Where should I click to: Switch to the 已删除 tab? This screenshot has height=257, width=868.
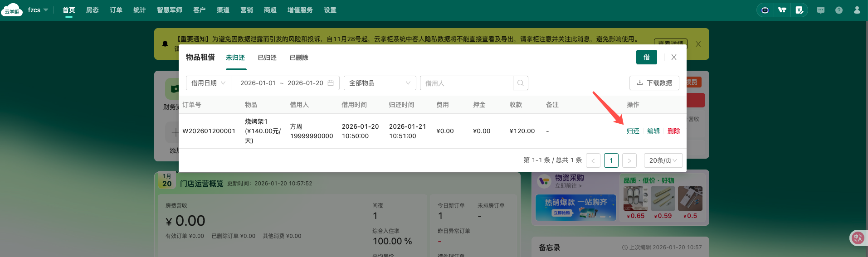[299, 58]
